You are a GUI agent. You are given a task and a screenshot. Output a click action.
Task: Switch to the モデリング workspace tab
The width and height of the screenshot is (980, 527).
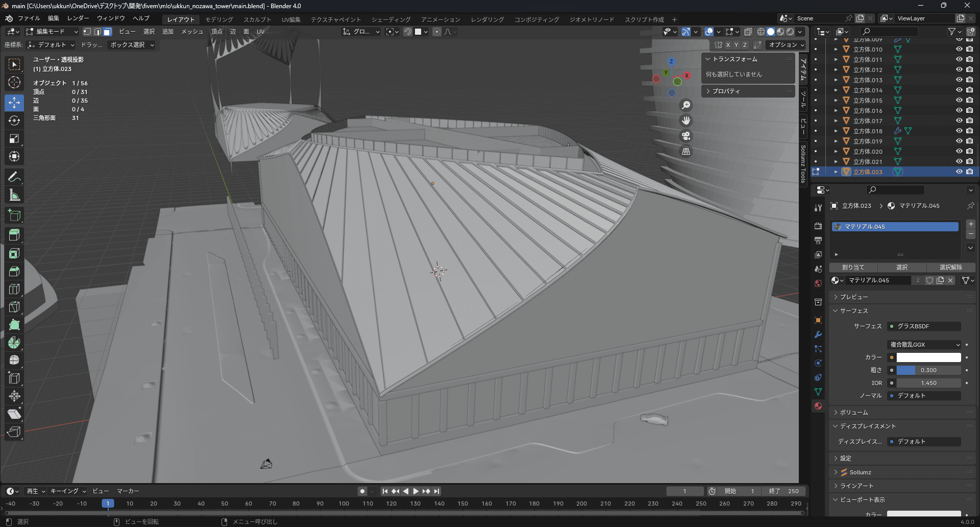(x=219, y=19)
